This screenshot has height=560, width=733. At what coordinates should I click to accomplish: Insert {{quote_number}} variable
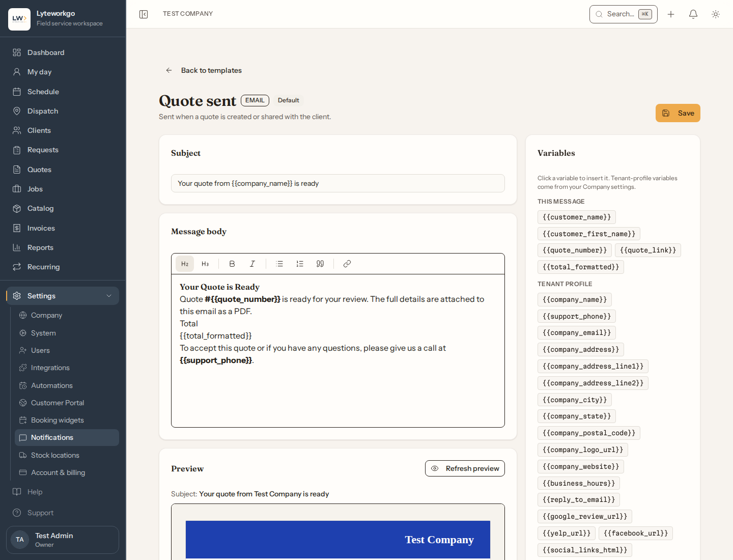(575, 250)
